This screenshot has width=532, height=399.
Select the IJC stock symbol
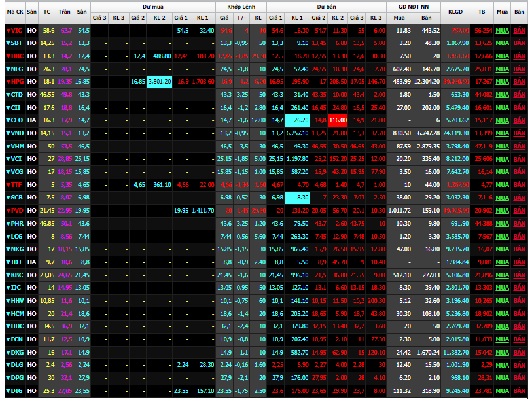(16, 288)
